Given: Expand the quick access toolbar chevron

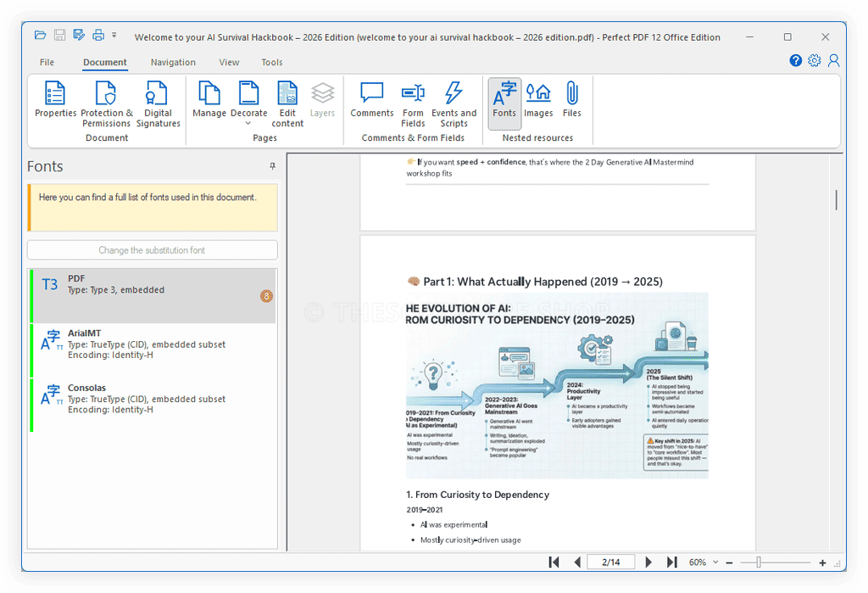Looking at the screenshot, I should point(114,36).
